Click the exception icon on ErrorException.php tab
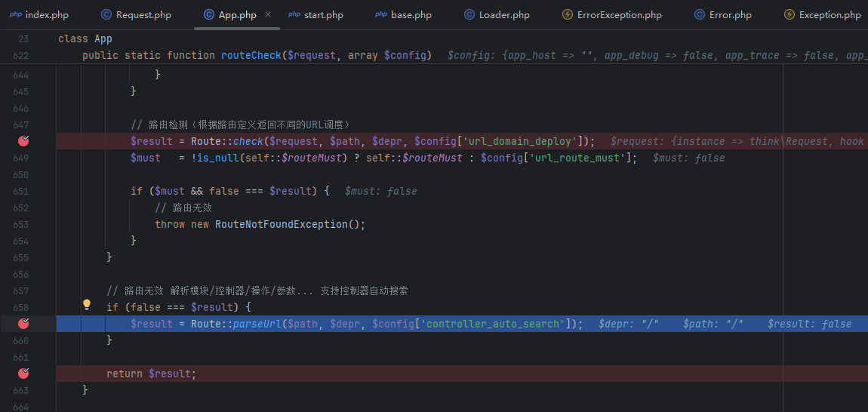 pyautogui.click(x=568, y=15)
